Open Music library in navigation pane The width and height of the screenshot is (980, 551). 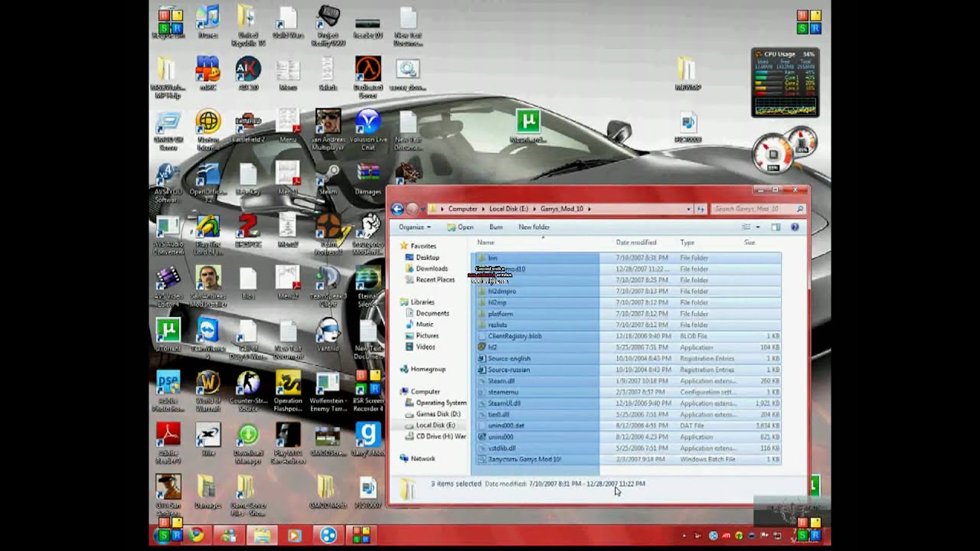click(424, 324)
